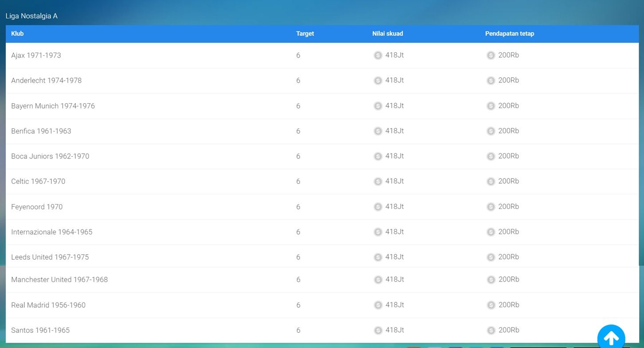Viewport: 644px width, 348px height.
Task: Select club Santos 1961-1965
Action: 40,330
